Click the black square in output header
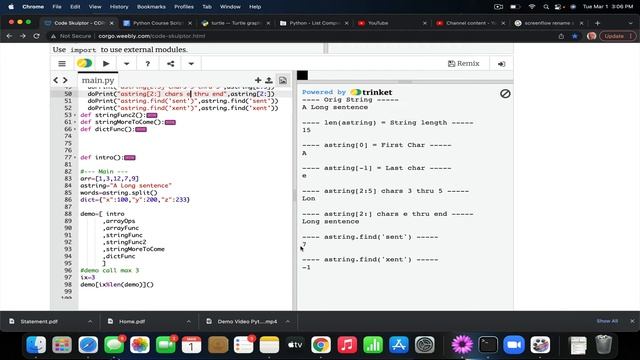 click(302, 75)
